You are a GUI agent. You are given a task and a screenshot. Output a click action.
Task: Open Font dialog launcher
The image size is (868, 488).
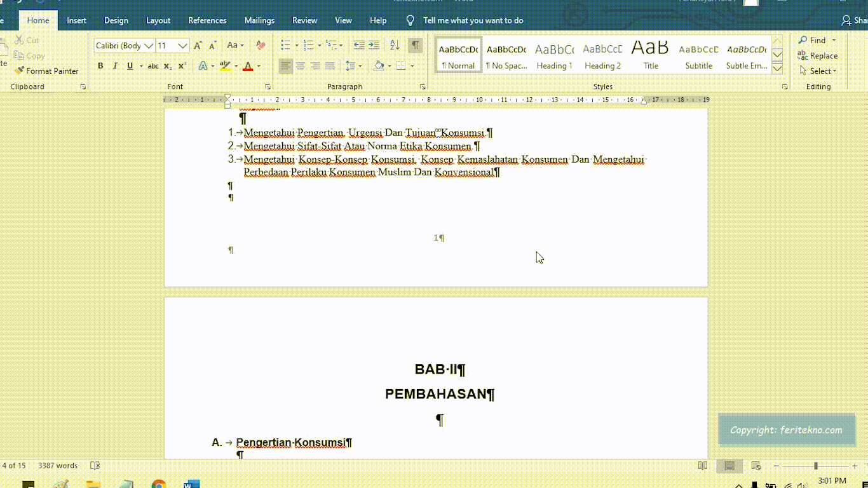point(268,86)
